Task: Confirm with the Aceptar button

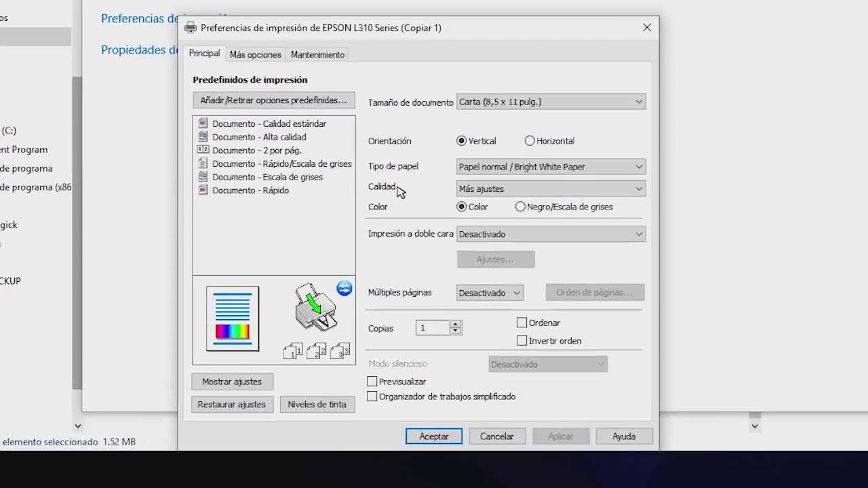Action: (x=434, y=436)
